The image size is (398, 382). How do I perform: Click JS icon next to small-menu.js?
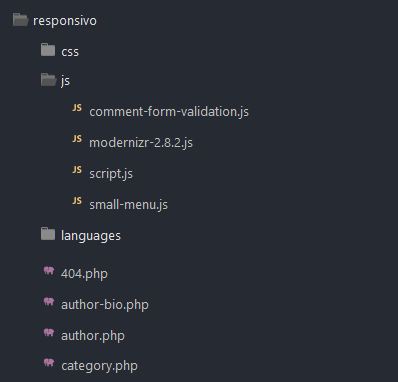click(77, 201)
